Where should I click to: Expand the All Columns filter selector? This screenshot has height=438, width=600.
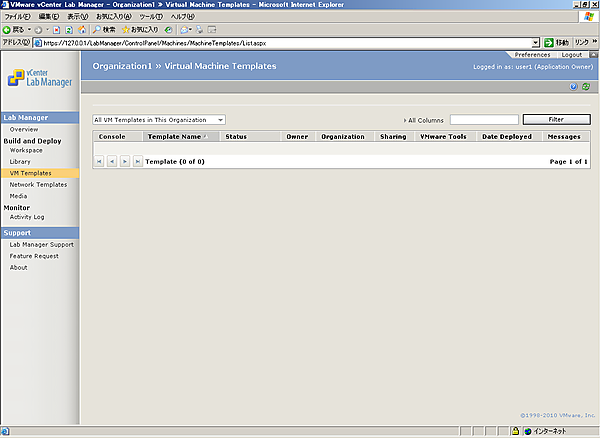tap(424, 120)
